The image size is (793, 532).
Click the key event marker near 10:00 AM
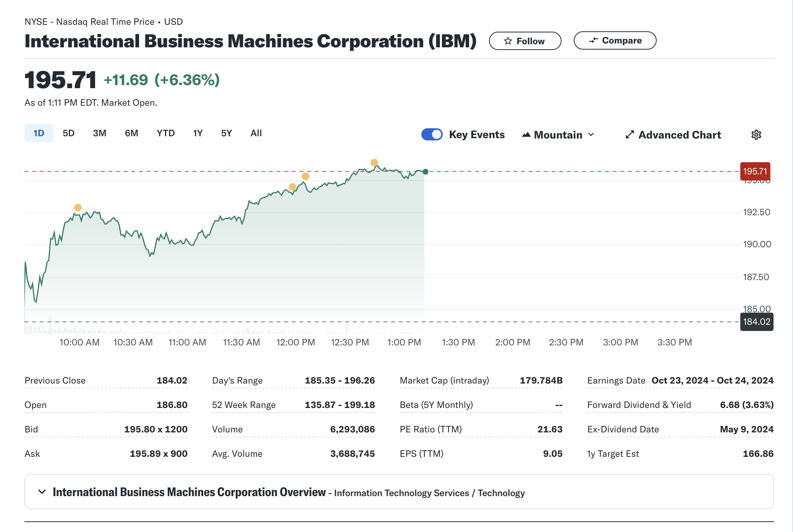click(78, 208)
